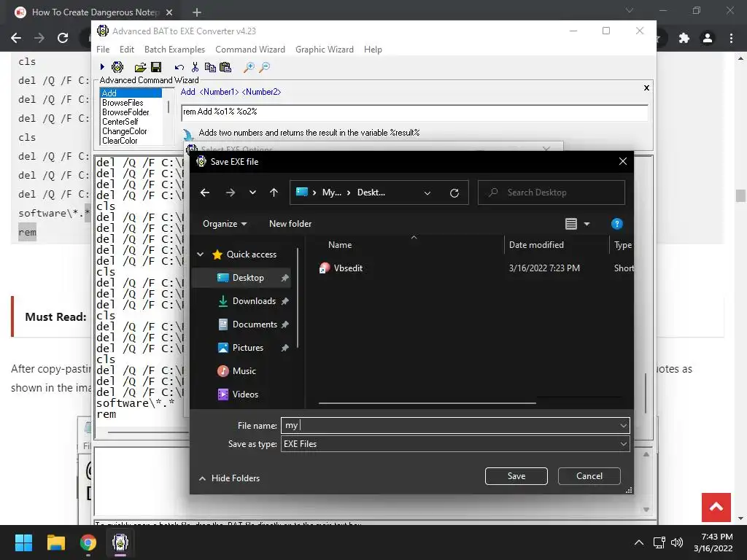Viewport: 747px width, 560px height.
Task: Open the Command Wizard menu
Action: [x=250, y=50]
